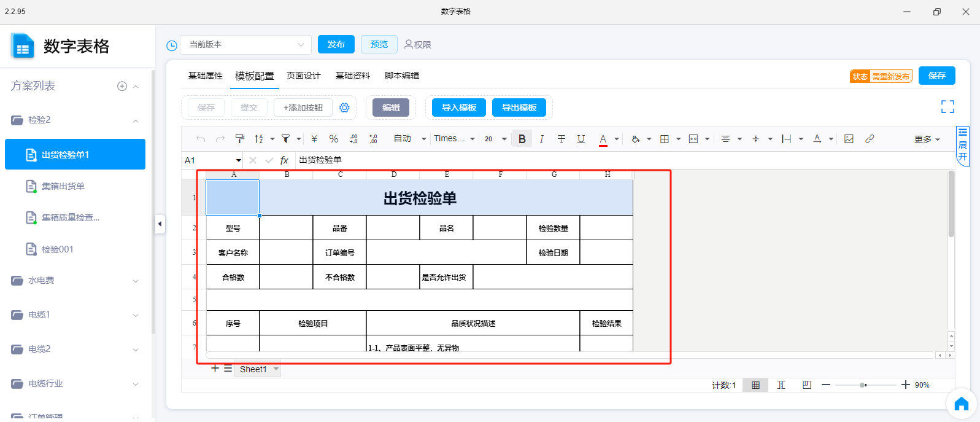This screenshot has width=980, height=422.
Task: Switch to page layout view
Action: (x=806, y=385)
